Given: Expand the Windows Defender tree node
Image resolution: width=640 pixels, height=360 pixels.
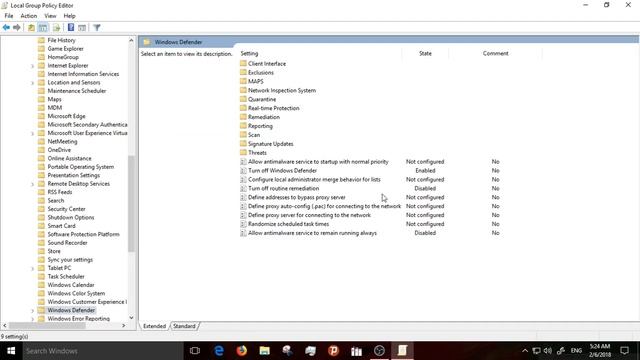Looking at the screenshot, I should click(x=32, y=311).
